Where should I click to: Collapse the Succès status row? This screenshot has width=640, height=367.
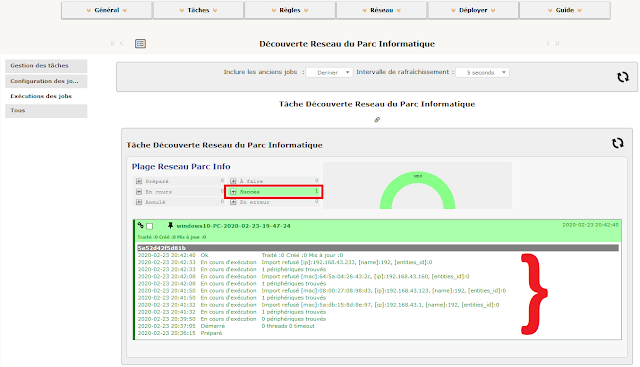click(x=233, y=191)
